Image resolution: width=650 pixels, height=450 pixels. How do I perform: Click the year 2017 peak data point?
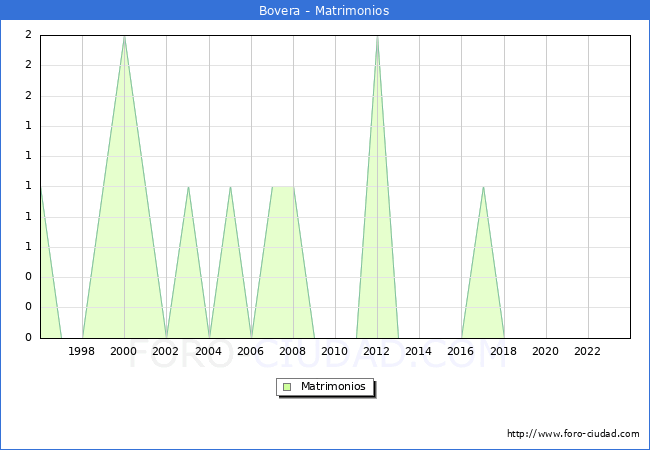483,187
